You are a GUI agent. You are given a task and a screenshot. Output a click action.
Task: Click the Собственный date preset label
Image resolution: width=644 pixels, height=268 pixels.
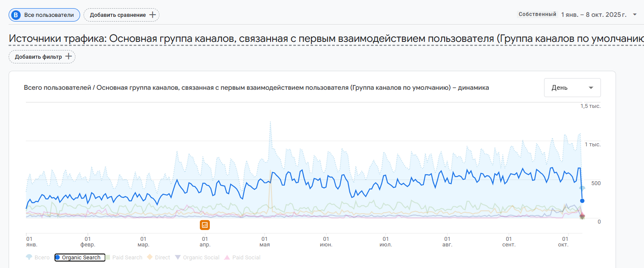click(537, 15)
